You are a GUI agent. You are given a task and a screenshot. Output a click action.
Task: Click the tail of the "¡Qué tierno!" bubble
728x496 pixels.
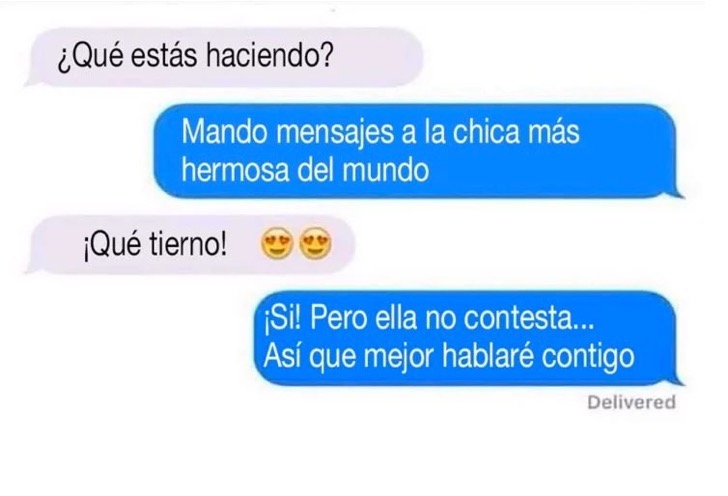click(x=32, y=268)
